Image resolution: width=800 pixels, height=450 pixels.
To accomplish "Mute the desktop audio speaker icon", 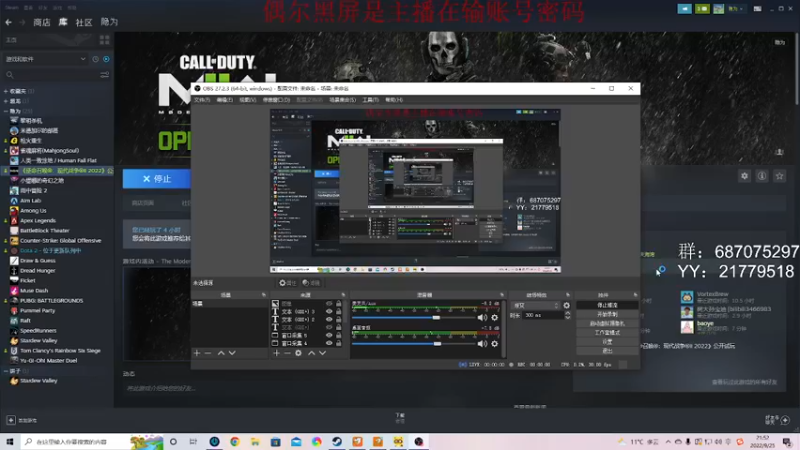I will click(482, 344).
